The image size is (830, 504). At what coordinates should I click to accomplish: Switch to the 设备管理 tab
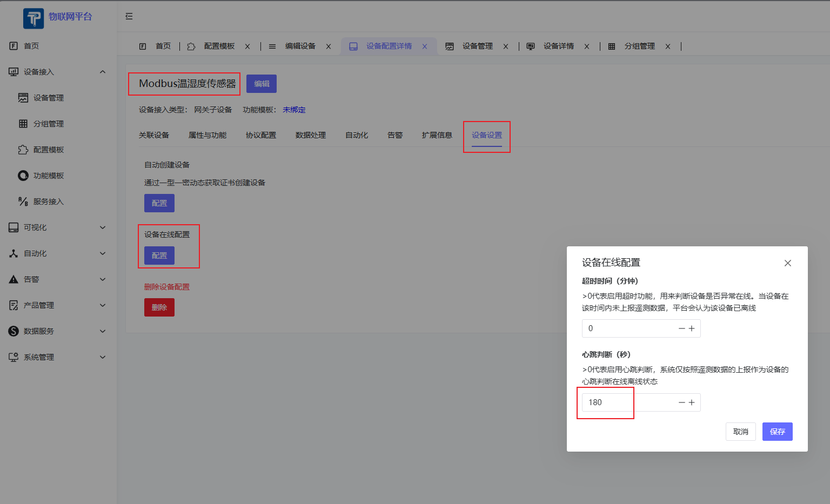tap(478, 46)
